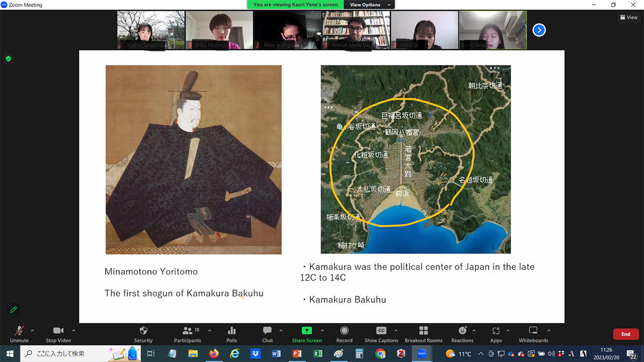Viewport: 644px width, 362px height.
Task: Open the View Options menu
Action: point(369,5)
